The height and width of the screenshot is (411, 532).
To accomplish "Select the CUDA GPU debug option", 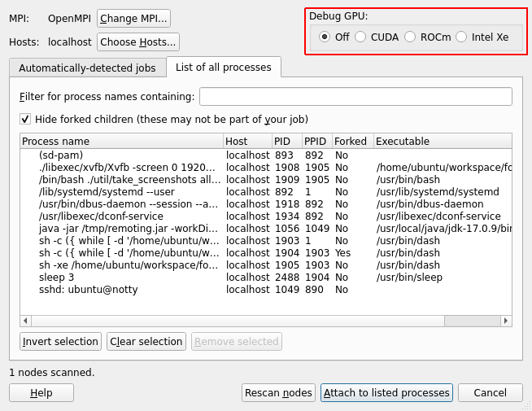I will click(360, 37).
